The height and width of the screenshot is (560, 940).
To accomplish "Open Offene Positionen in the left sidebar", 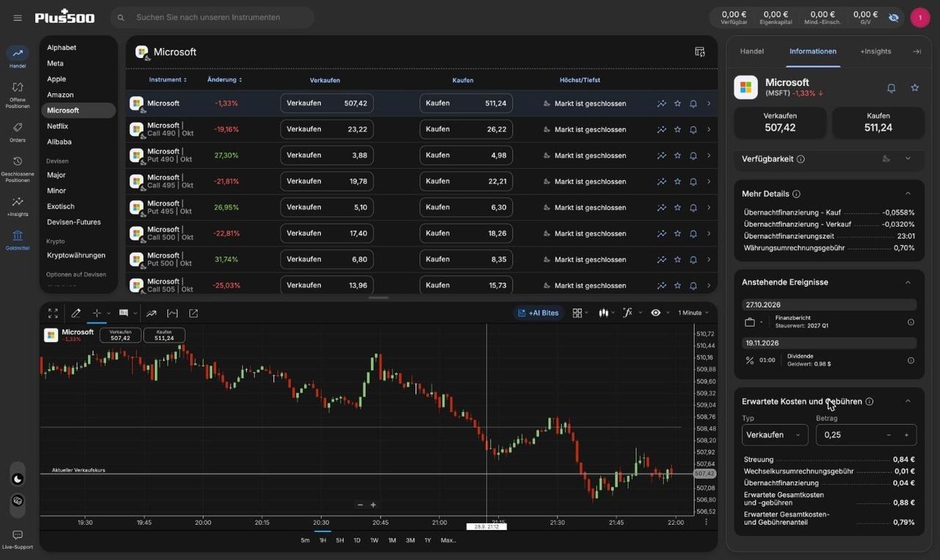I will [18, 95].
